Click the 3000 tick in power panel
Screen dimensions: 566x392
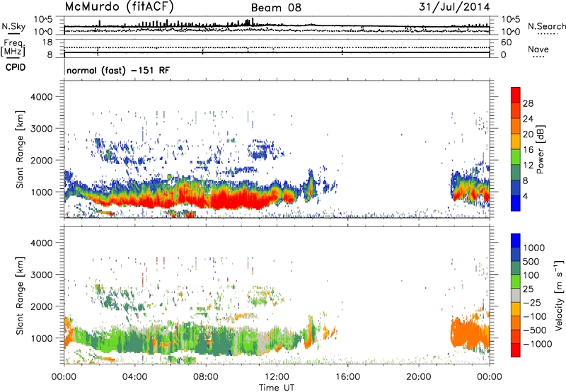pyautogui.click(x=42, y=129)
